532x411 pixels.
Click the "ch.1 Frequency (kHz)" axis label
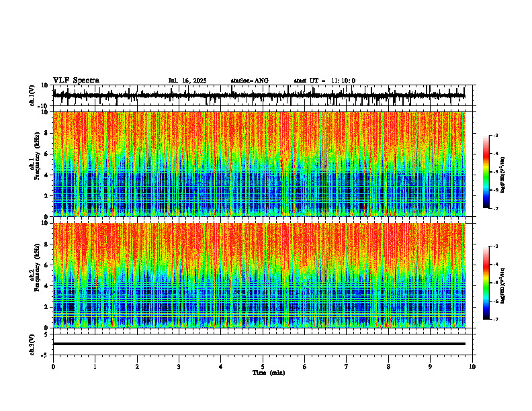point(36,156)
